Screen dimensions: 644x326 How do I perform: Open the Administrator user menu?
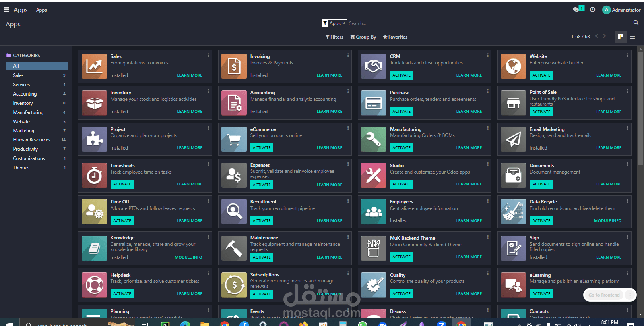pos(621,10)
